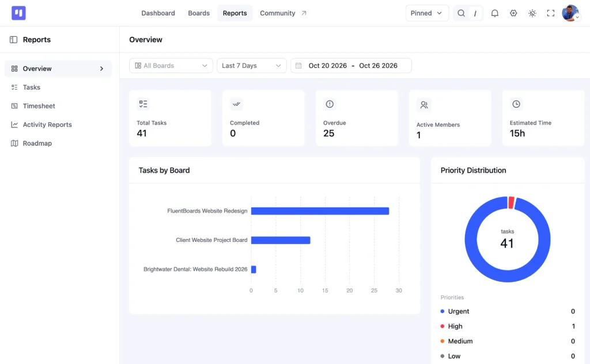Screen dimensions: 590x364
Task: Click the Completed value 0
Action: tap(233, 133)
